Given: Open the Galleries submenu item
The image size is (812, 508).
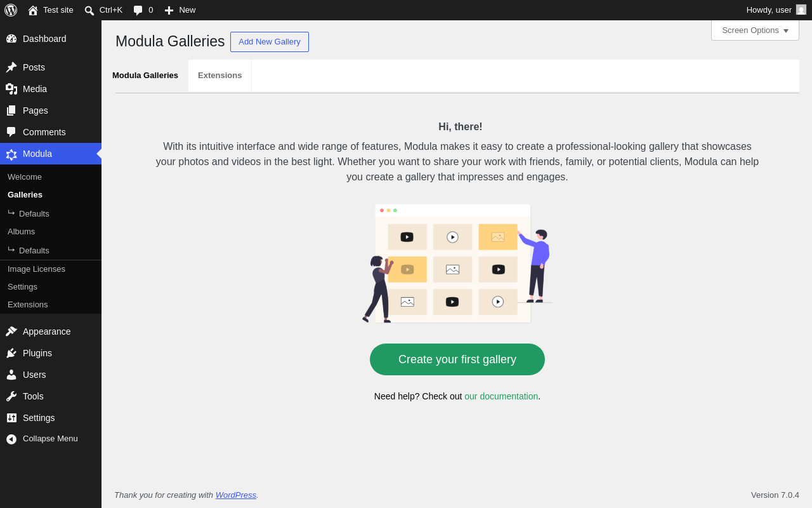Looking at the screenshot, I should click(25, 195).
